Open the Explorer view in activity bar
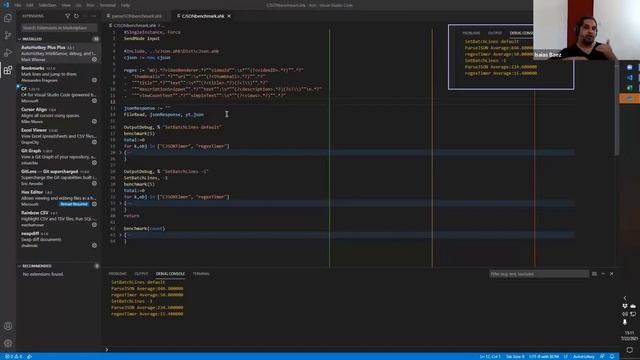The height and width of the screenshot is (360, 640). pos(8,18)
